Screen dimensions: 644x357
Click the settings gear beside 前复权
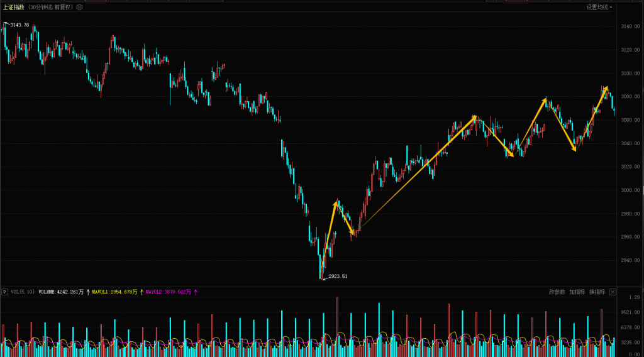point(80,7)
